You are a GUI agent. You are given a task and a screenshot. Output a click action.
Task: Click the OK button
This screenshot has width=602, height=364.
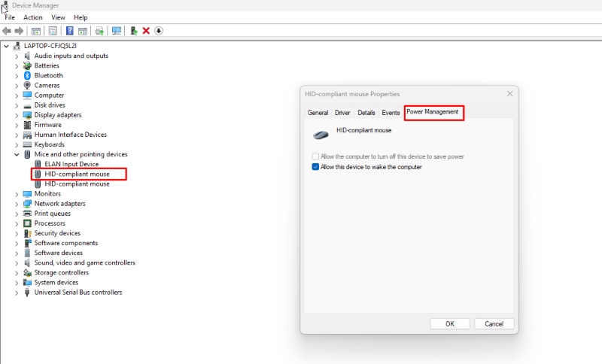[x=450, y=323]
